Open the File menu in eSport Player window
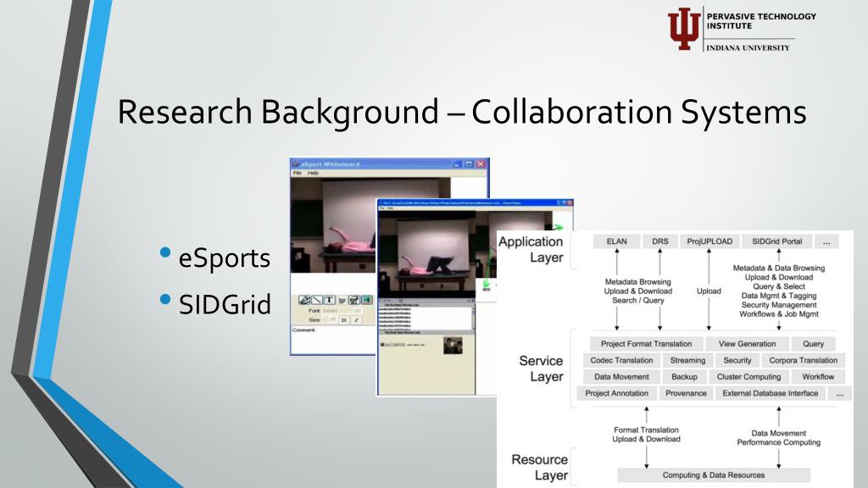This screenshot has height=488, width=868. tap(382, 208)
